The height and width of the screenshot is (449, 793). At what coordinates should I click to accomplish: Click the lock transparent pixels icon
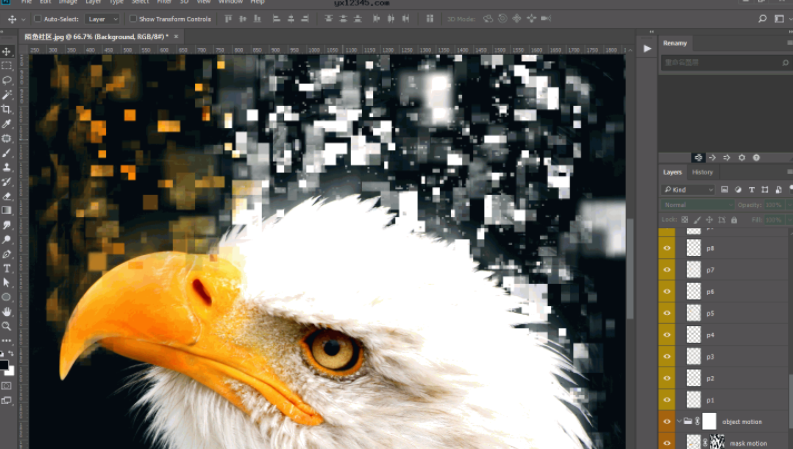pyautogui.click(x=685, y=220)
